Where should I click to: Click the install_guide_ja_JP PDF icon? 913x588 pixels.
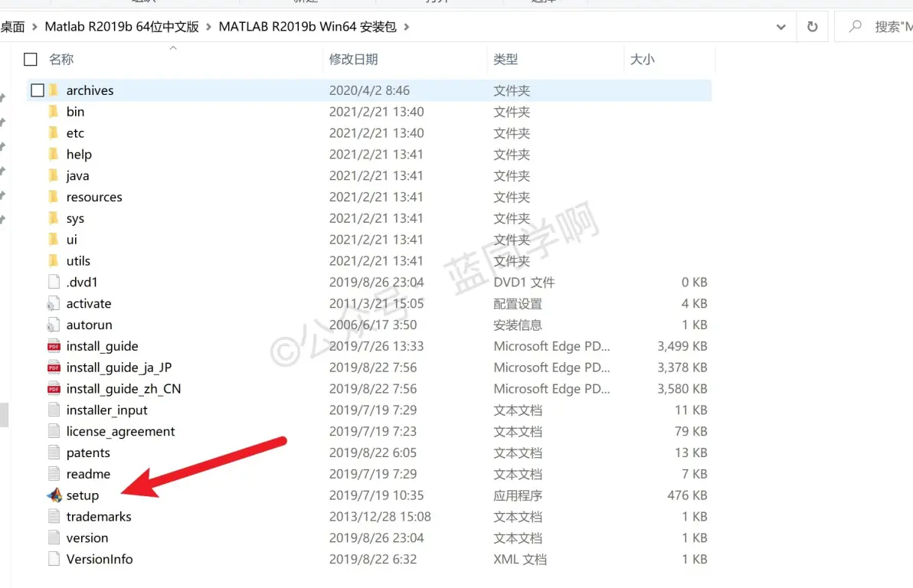(54, 367)
